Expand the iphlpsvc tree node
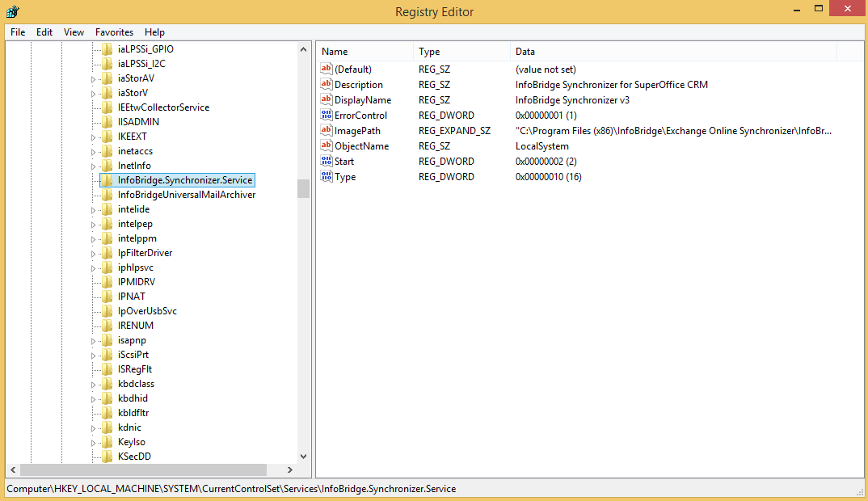This screenshot has height=501, width=868. pyautogui.click(x=93, y=268)
